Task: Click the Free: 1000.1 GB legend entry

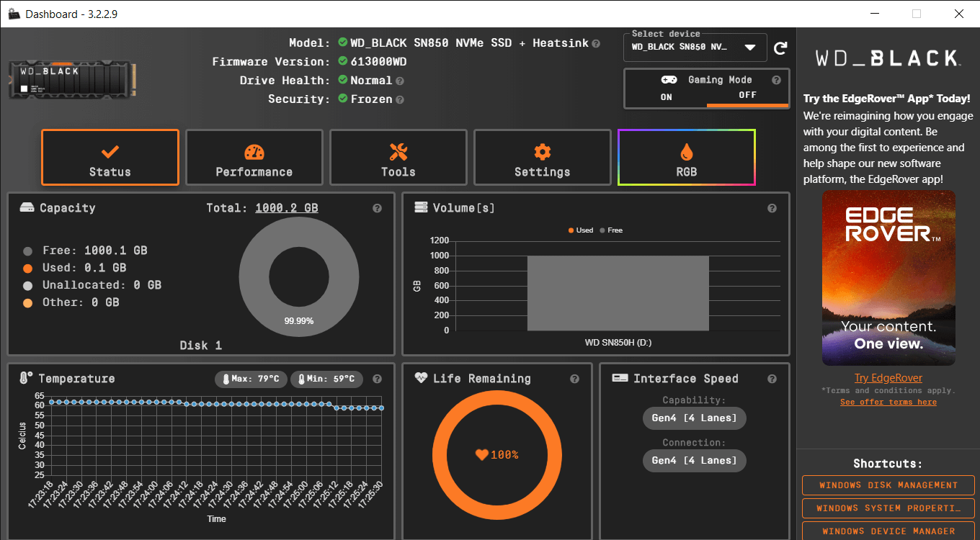Action: point(85,251)
